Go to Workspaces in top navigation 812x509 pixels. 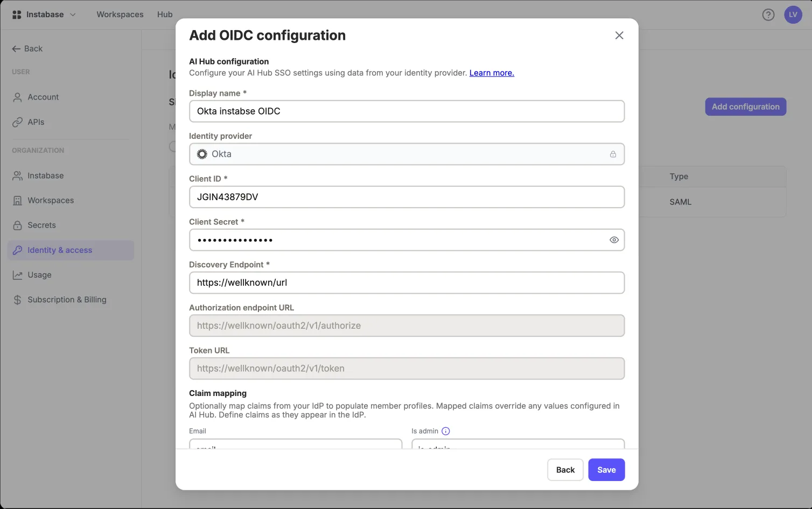pos(120,15)
